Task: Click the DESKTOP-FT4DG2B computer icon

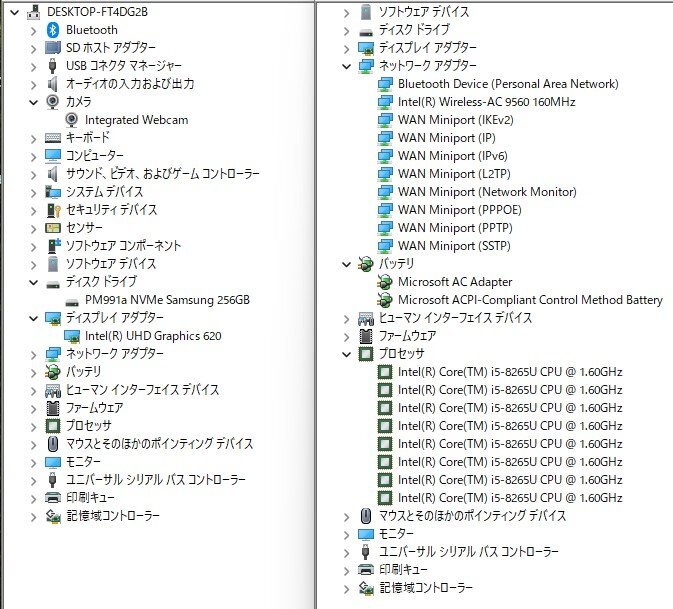Action: click(x=33, y=12)
